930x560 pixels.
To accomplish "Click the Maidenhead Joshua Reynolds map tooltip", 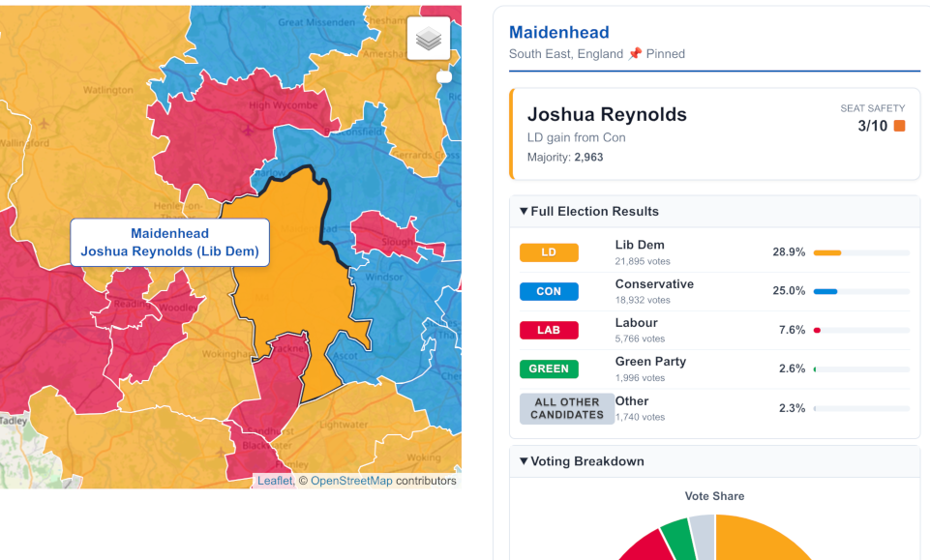I will pos(169,242).
